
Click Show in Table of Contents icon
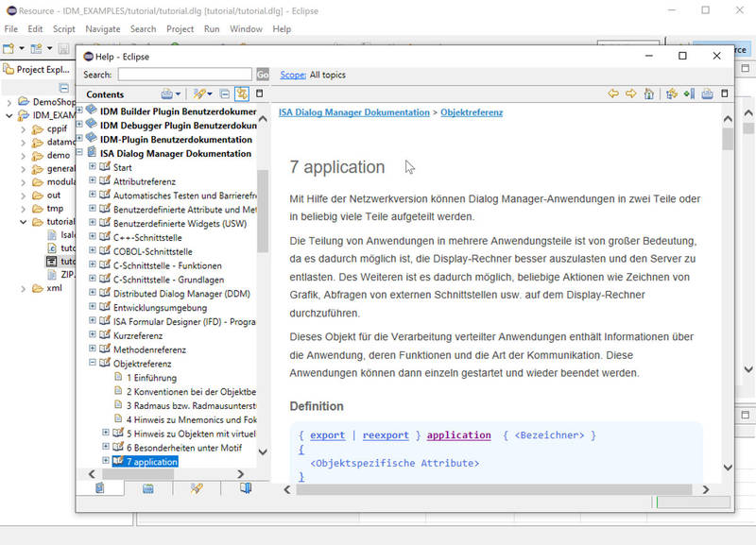pyautogui.click(x=672, y=94)
